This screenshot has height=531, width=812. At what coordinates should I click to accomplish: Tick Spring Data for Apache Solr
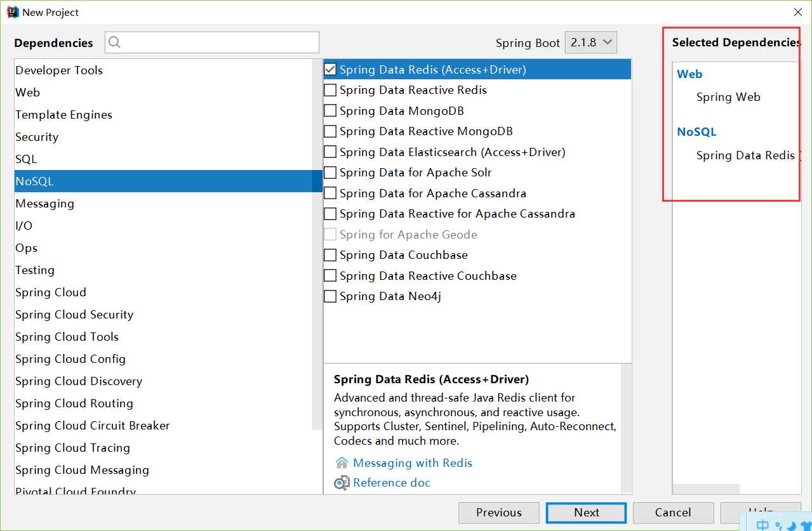pyautogui.click(x=330, y=173)
